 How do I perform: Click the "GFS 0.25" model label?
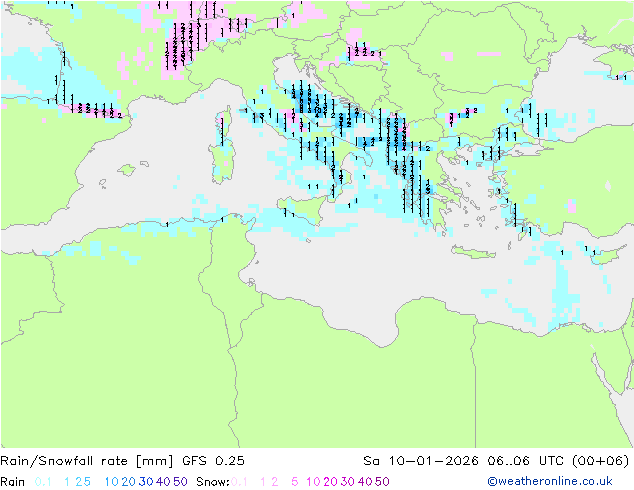tap(213, 461)
